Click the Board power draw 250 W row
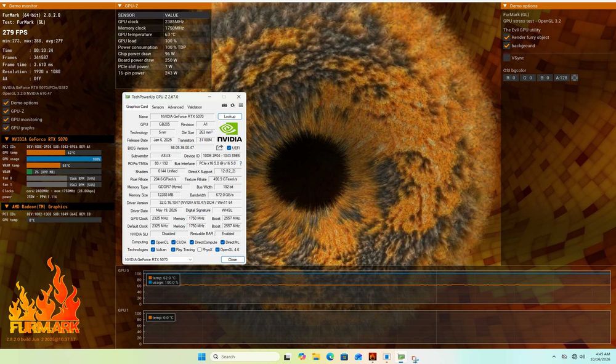This screenshot has width=616, height=364. (x=163, y=60)
